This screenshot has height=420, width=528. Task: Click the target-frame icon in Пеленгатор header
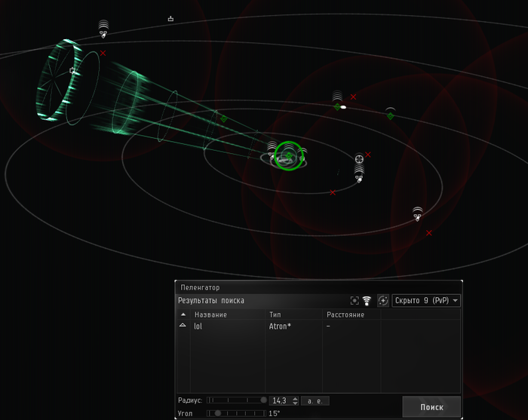(x=355, y=300)
